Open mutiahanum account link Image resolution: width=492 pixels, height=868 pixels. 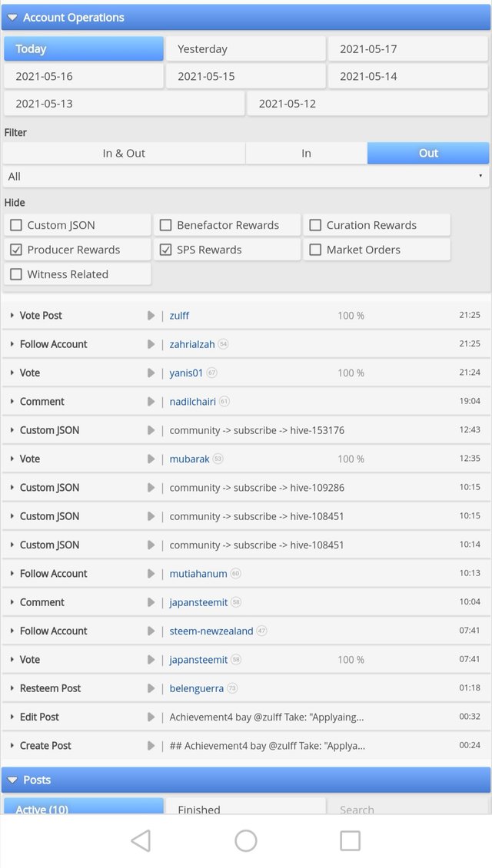point(198,574)
